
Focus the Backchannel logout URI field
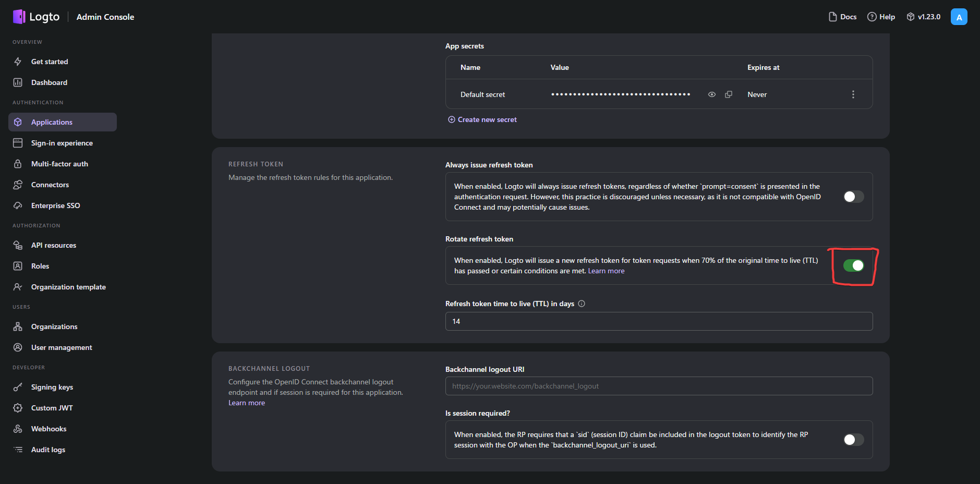click(x=659, y=386)
